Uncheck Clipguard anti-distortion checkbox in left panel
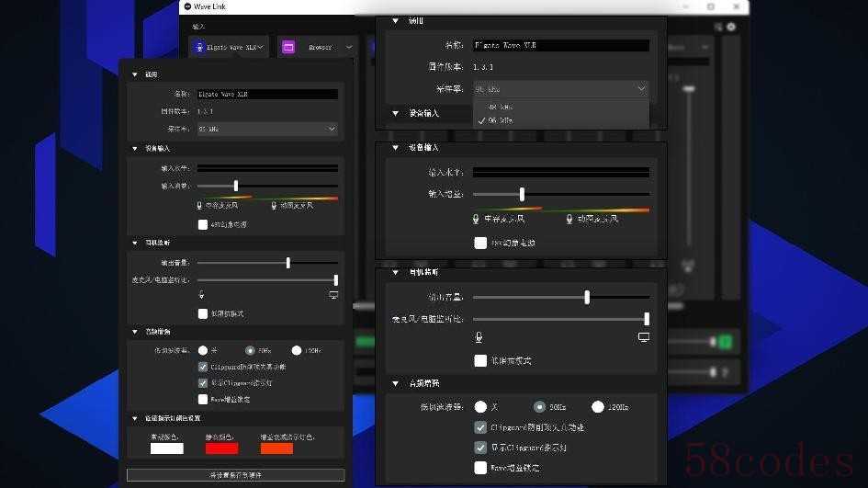The height and width of the screenshot is (488, 868). 203,367
